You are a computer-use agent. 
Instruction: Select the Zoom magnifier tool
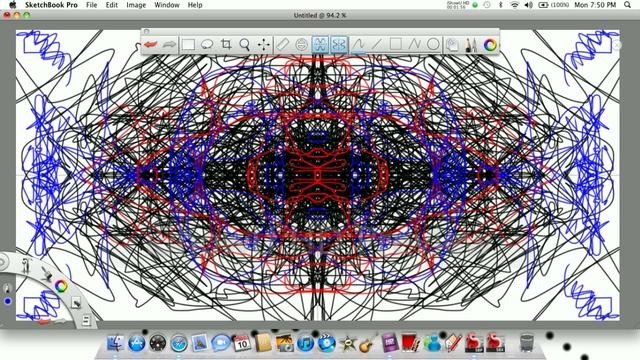click(x=245, y=44)
